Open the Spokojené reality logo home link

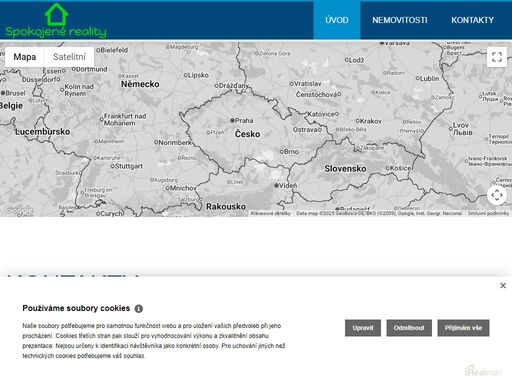coord(56,21)
